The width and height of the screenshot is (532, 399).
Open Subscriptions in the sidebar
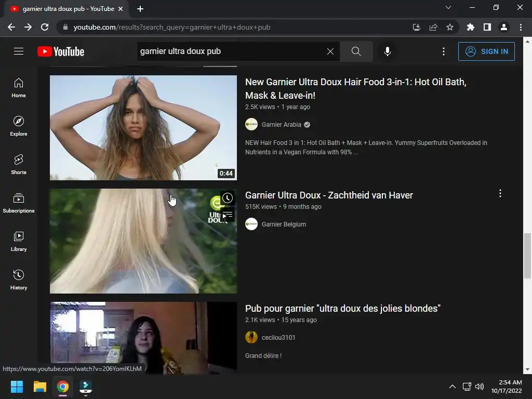click(19, 203)
